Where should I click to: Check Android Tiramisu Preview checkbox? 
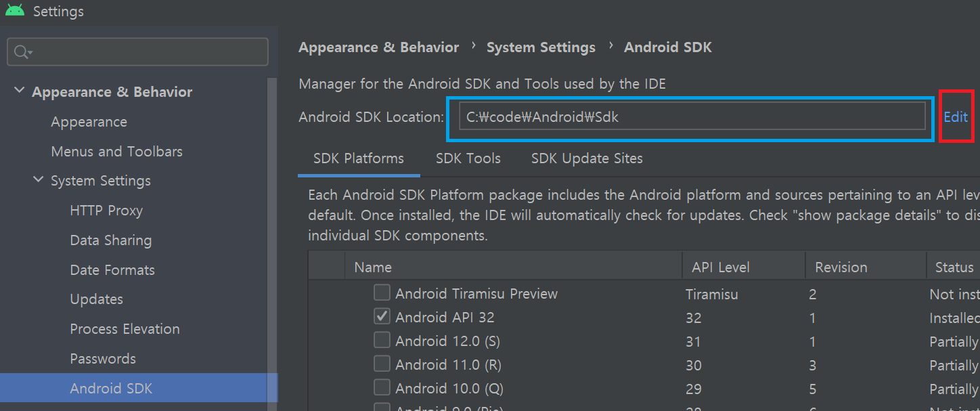click(x=382, y=293)
